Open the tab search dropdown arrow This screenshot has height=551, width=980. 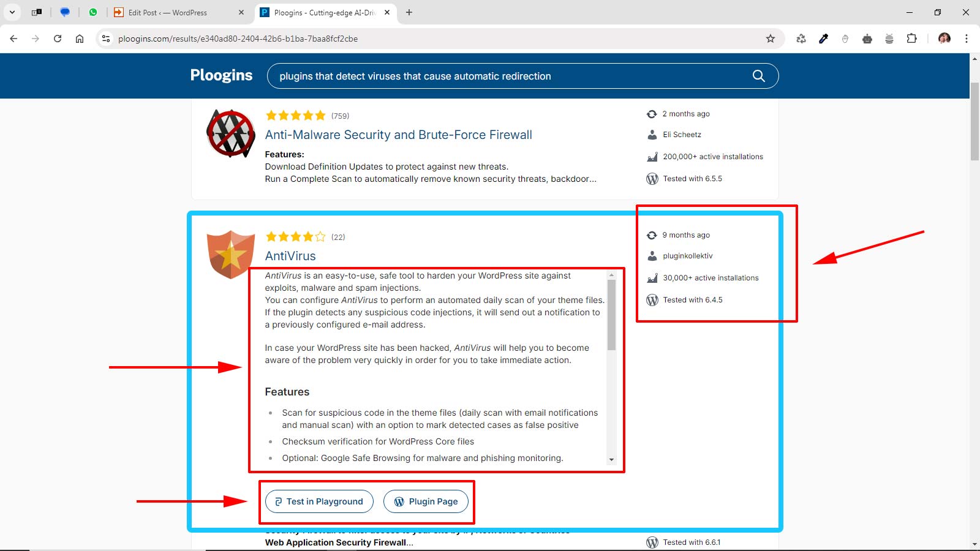pos(12,12)
